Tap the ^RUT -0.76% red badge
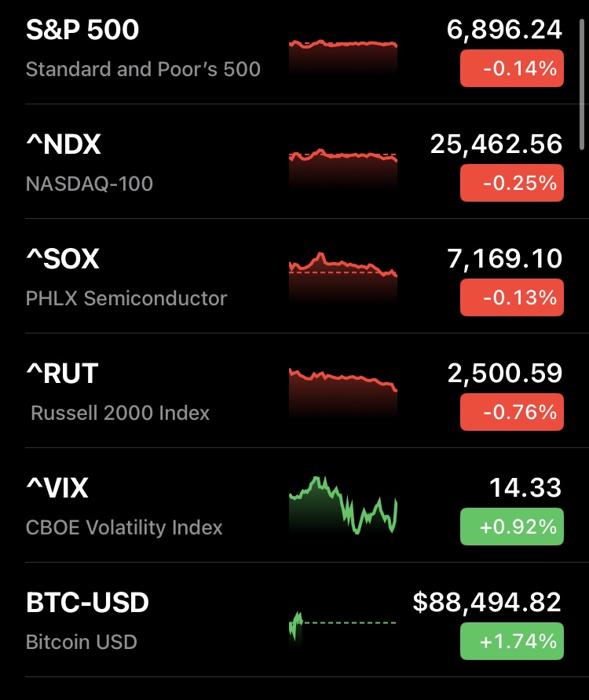This screenshot has width=589, height=700. click(511, 413)
